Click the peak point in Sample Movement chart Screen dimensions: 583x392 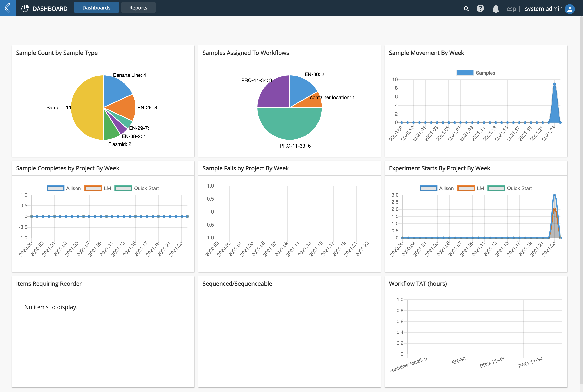554,84
